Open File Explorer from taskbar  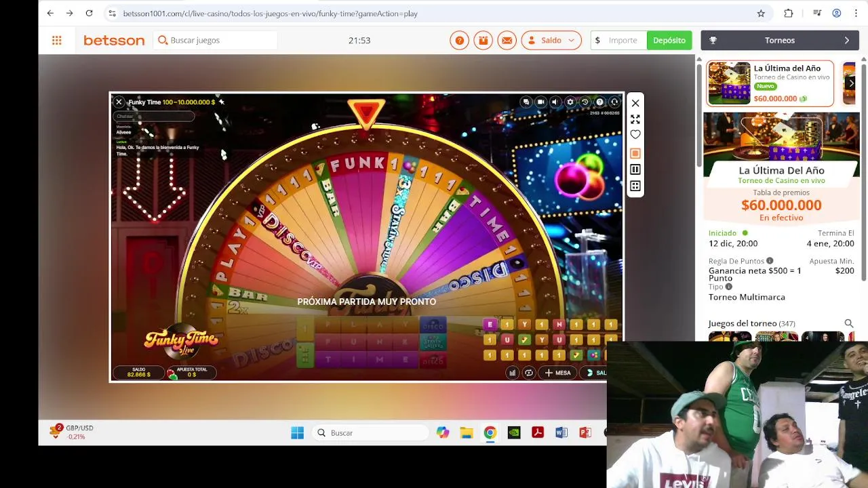click(x=467, y=432)
